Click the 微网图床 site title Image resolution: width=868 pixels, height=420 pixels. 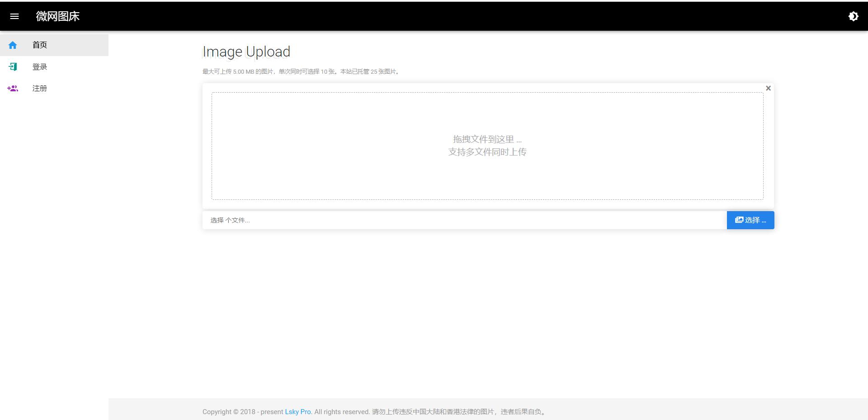tap(58, 16)
